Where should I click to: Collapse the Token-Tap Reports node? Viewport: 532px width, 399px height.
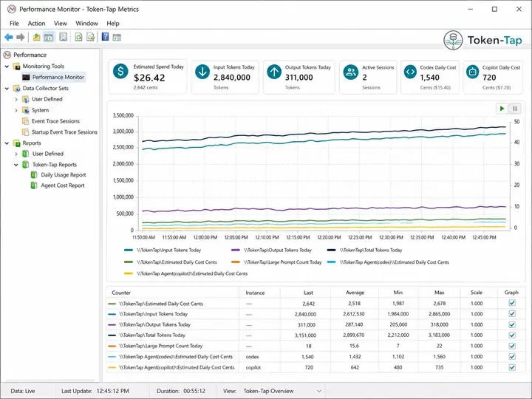click(x=16, y=165)
